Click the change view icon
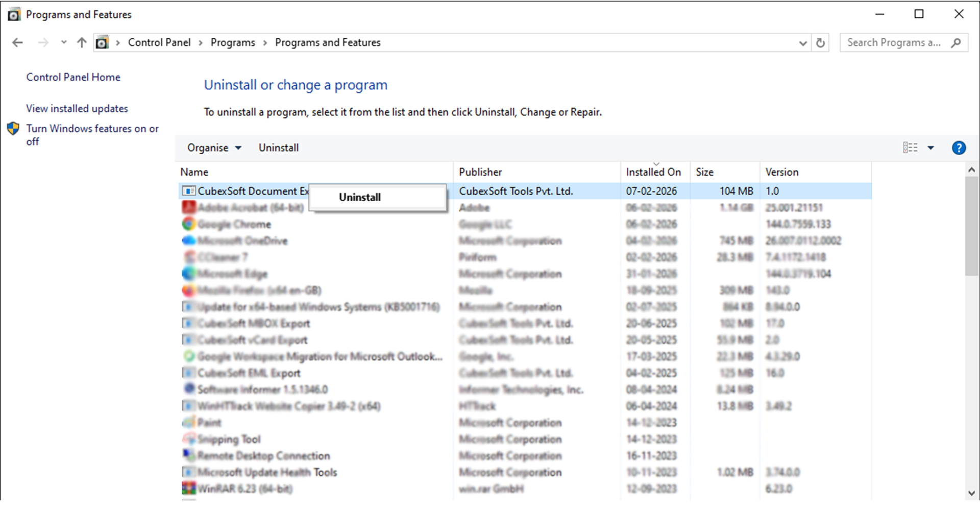 click(910, 148)
